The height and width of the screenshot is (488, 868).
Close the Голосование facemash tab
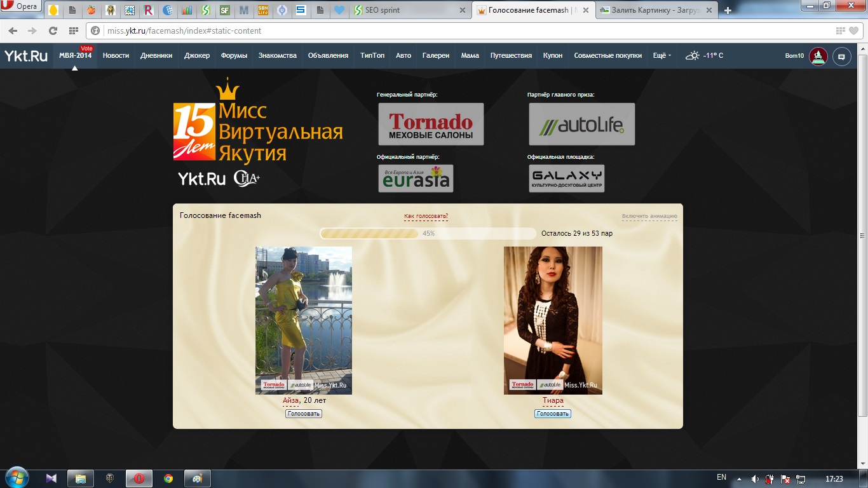[586, 10]
